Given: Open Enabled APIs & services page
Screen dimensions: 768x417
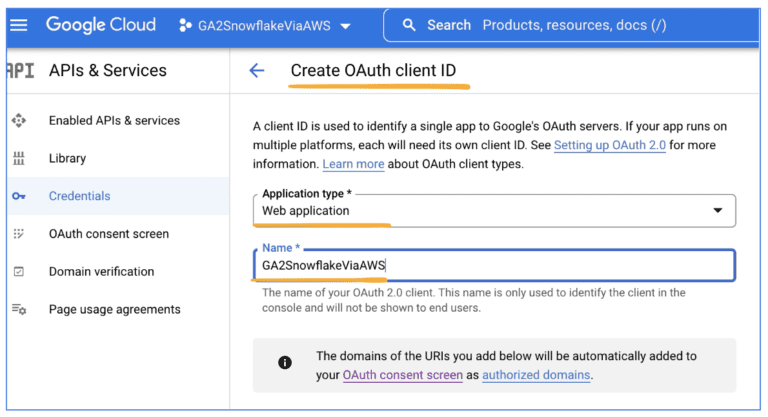Looking at the screenshot, I should [114, 121].
